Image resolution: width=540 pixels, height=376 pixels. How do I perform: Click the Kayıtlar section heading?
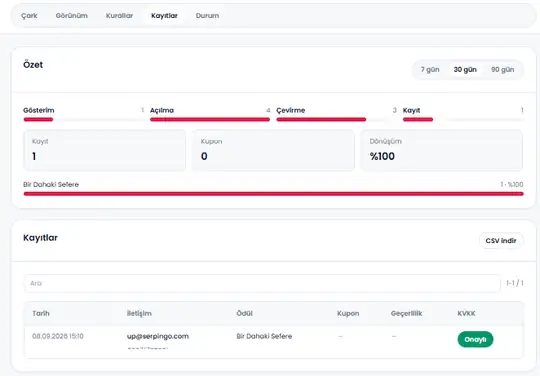(40, 238)
